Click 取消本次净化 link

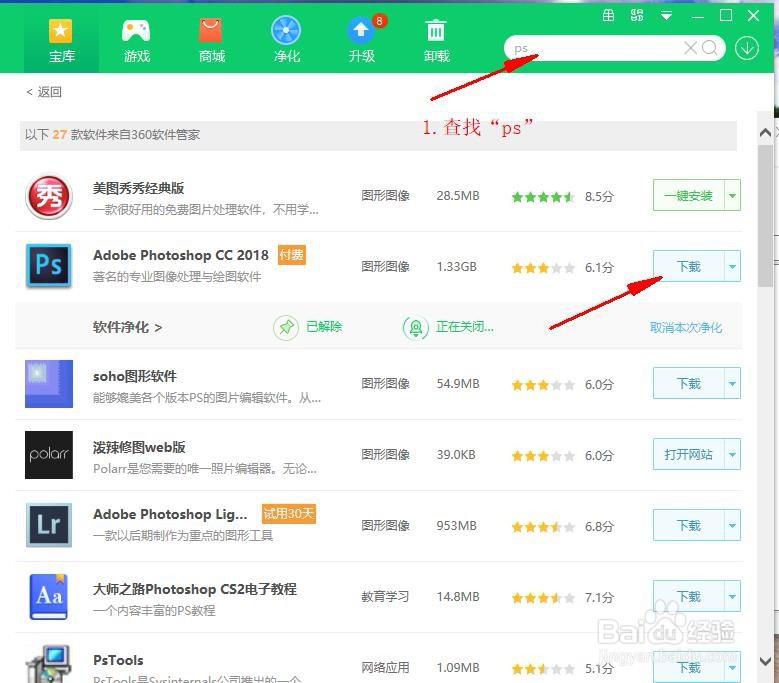tap(686, 328)
